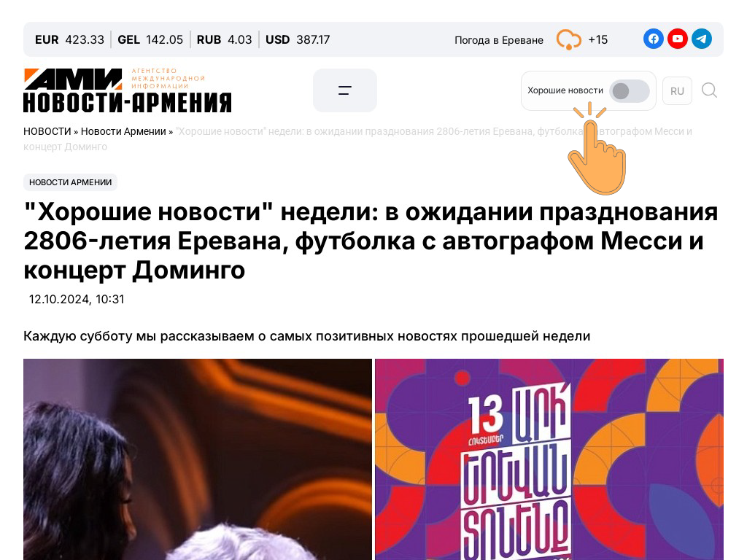The width and height of the screenshot is (747, 560).
Task: Click the orange pointing hand icon
Action: click(597, 150)
